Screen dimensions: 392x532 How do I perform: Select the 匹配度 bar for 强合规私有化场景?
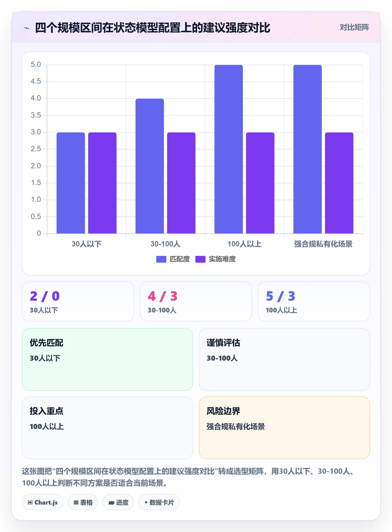click(x=308, y=149)
